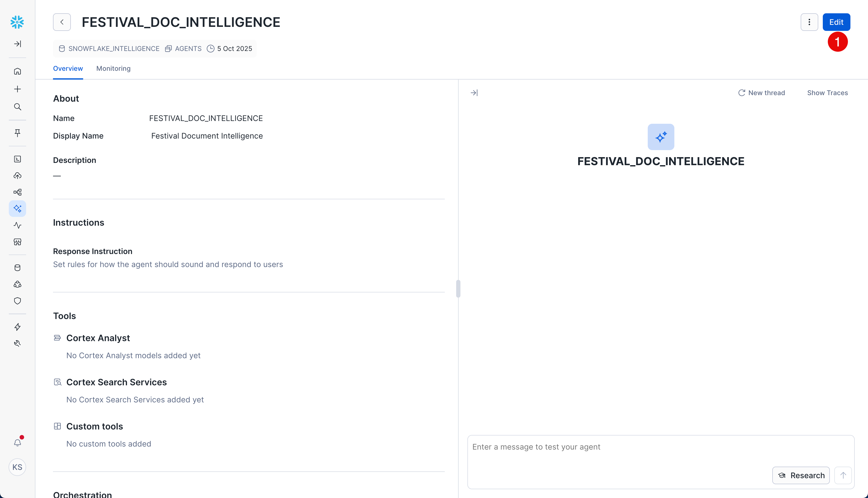Select the Overview tab
Image resolution: width=868 pixels, height=498 pixels.
click(68, 69)
